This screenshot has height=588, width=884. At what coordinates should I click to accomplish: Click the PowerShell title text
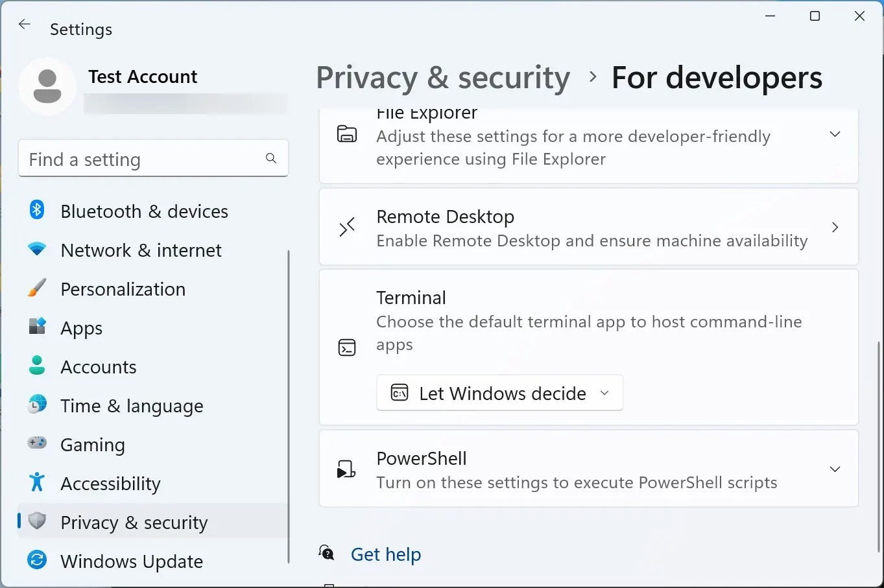pos(422,458)
